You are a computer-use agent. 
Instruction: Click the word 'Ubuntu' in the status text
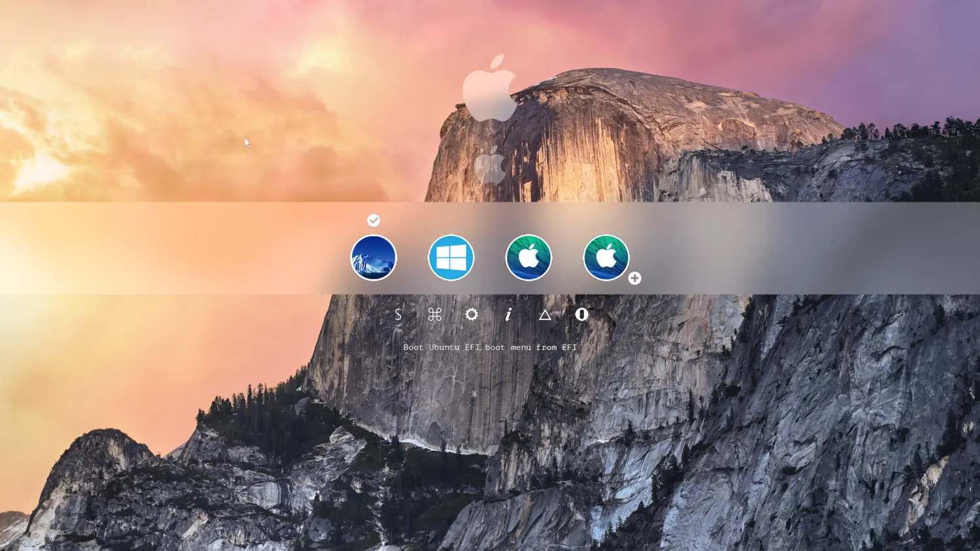pyautogui.click(x=444, y=347)
